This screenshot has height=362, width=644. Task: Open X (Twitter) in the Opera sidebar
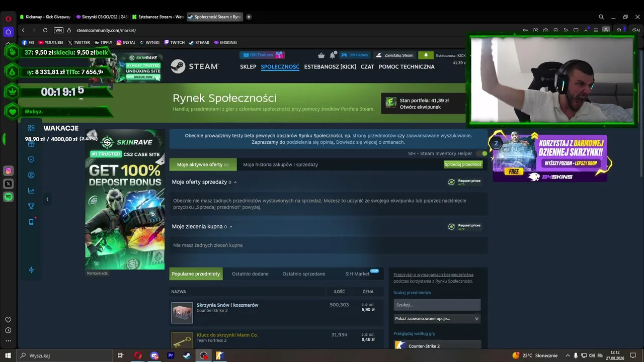pyautogui.click(x=8, y=184)
